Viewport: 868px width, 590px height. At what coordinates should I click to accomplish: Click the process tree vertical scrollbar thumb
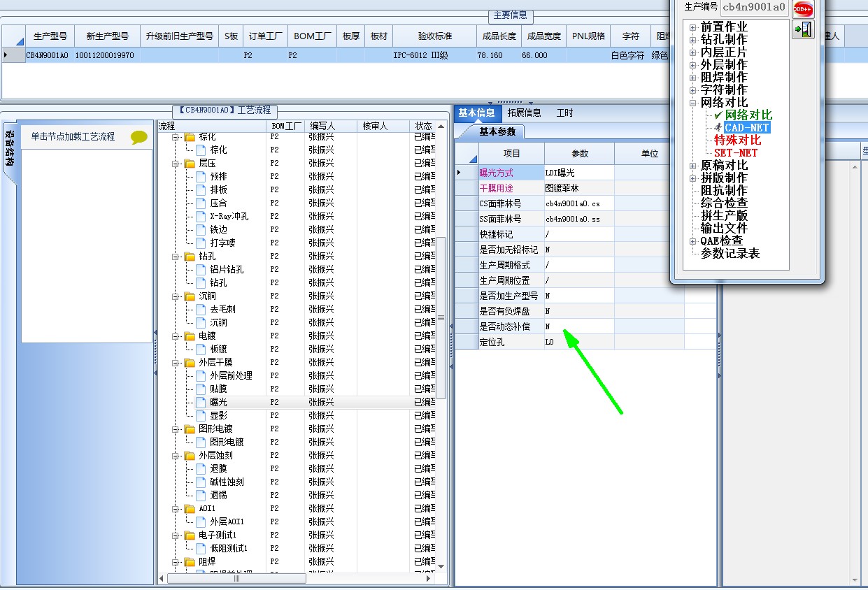pos(441,318)
